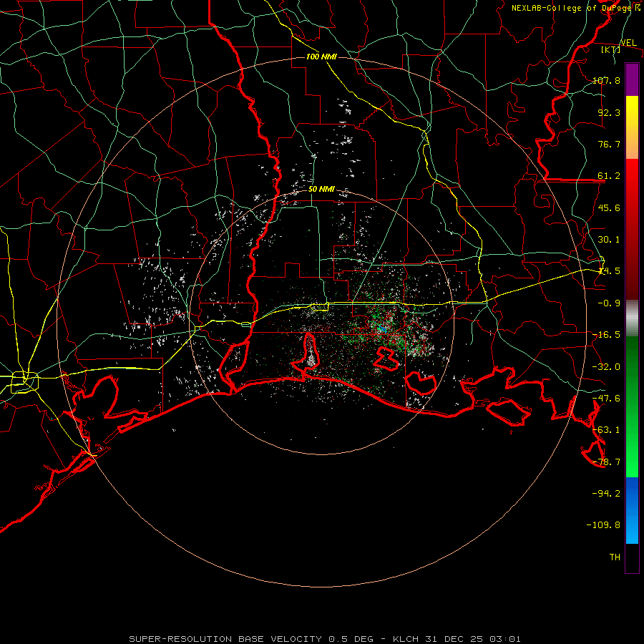Click the 76.7 velocity scale value

tap(609, 144)
